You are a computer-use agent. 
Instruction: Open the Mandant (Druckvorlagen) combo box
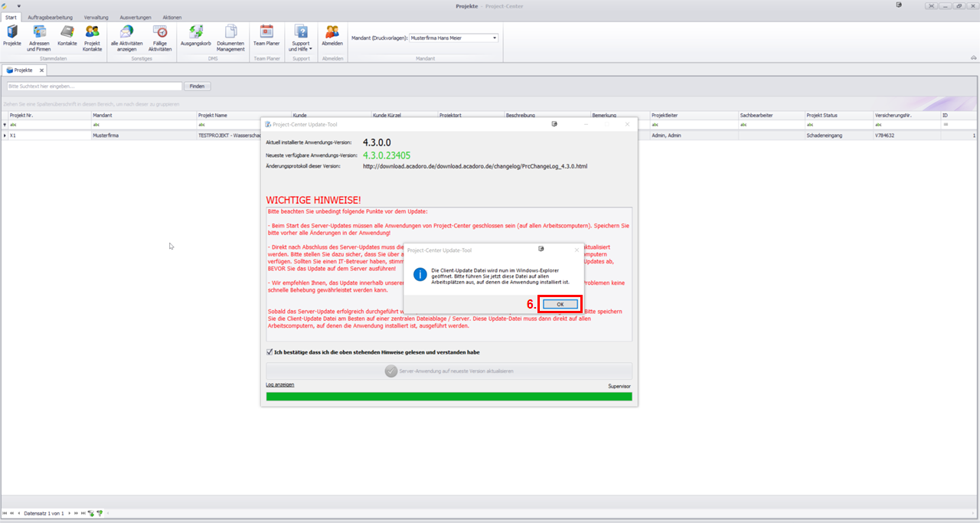(454, 38)
